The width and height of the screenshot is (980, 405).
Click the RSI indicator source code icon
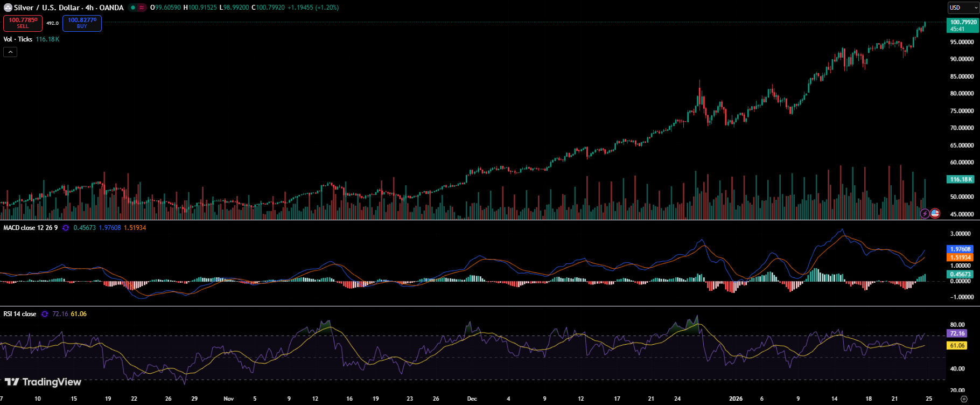pyautogui.click(x=45, y=314)
